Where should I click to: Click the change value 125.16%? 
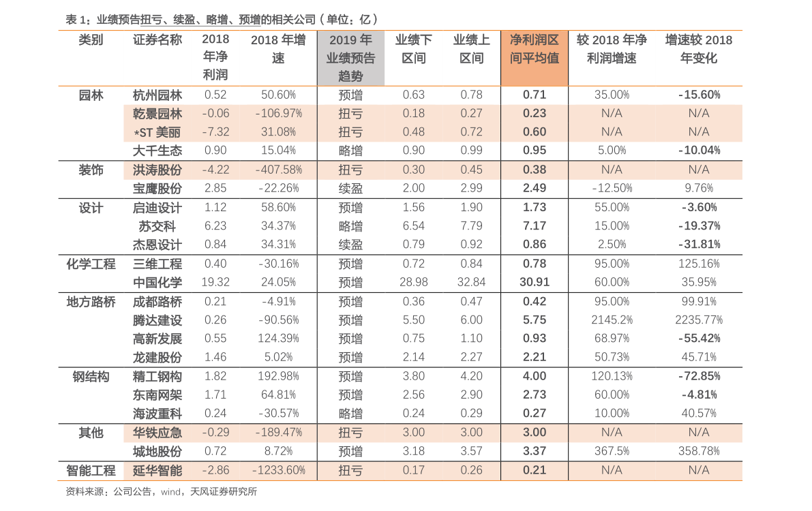(699, 264)
